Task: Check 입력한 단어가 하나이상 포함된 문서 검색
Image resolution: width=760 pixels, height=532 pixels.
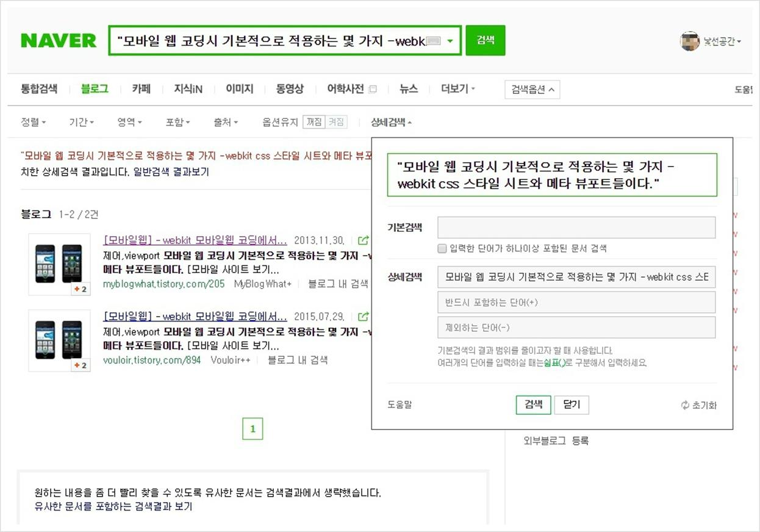Action: [443, 248]
